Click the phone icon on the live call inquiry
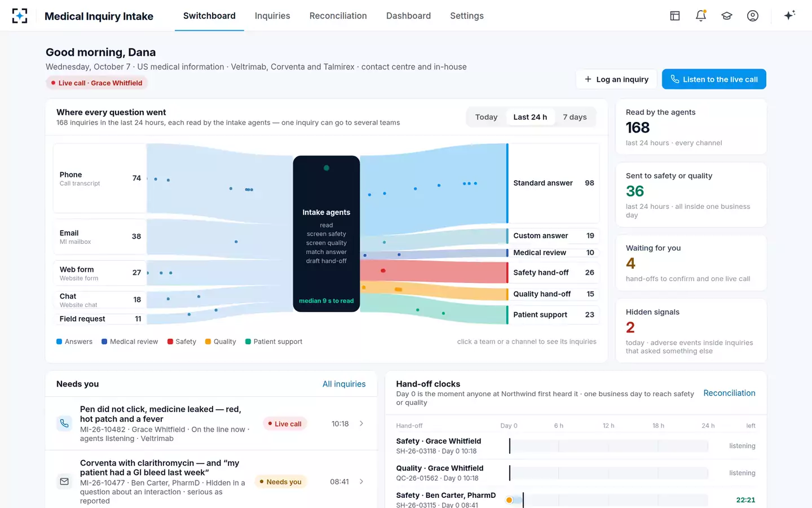Screen dimensions: 812x508 point(64,423)
